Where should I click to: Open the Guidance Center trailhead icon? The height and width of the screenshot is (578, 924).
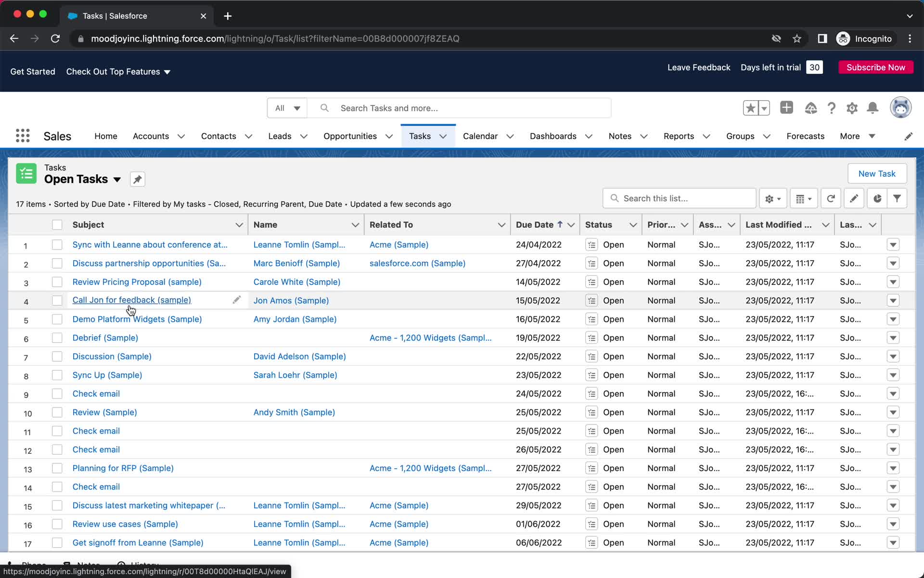click(x=810, y=108)
